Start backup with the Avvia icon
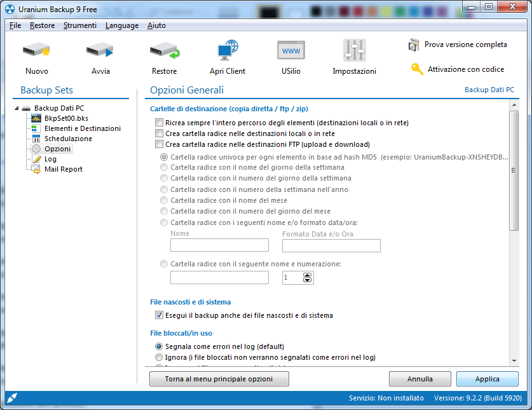The width and height of the screenshot is (532, 410). pos(100,50)
